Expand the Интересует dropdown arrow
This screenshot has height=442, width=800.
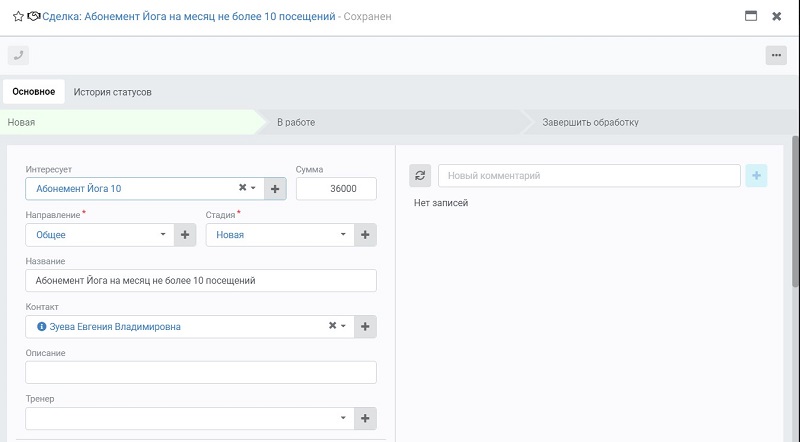point(253,188)
